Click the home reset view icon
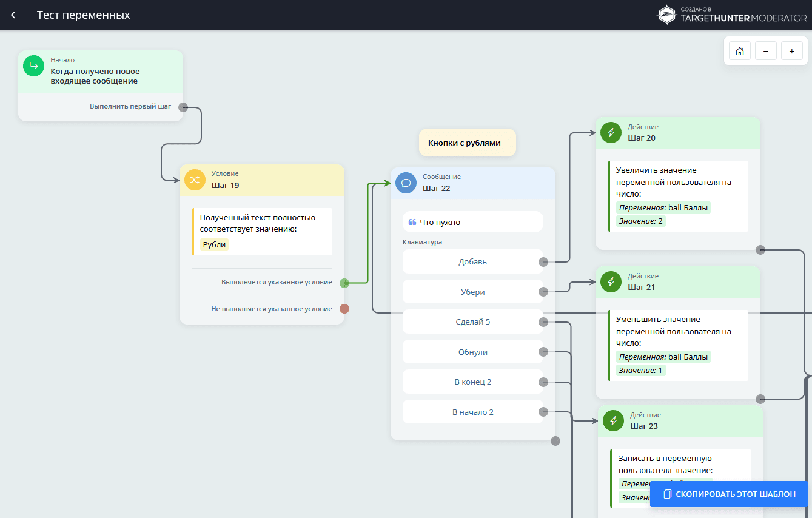The width and height of the screenshot is (812, 518). click(x=739, y=52)
